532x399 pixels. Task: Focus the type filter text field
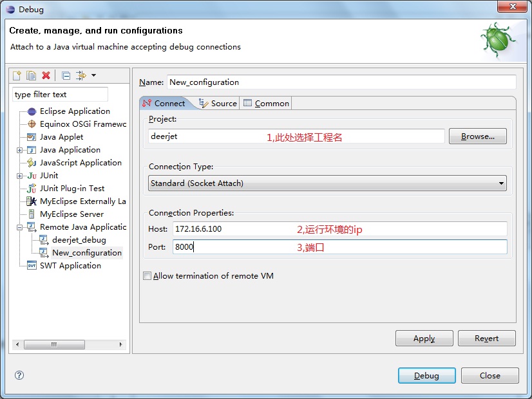point(60,95)
